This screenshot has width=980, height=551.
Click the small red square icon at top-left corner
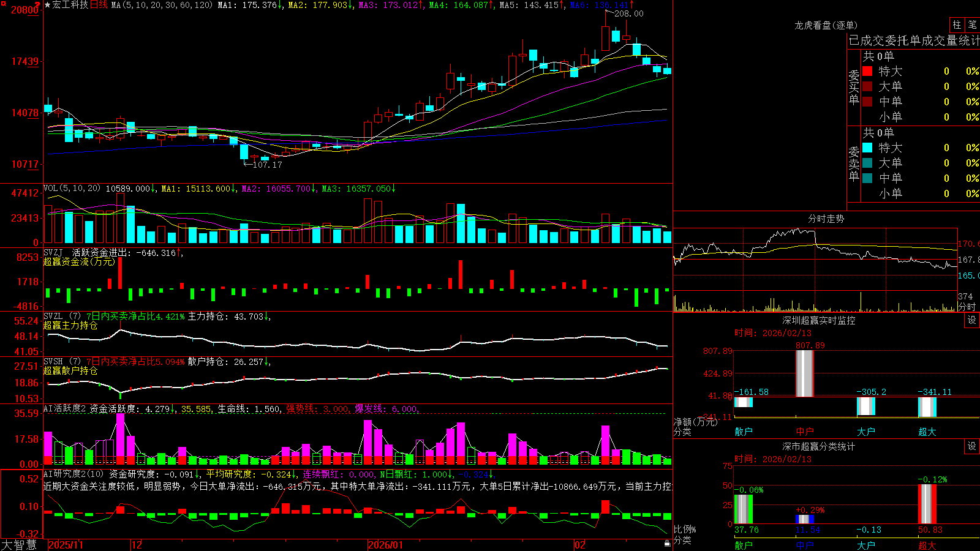point(2,2)
